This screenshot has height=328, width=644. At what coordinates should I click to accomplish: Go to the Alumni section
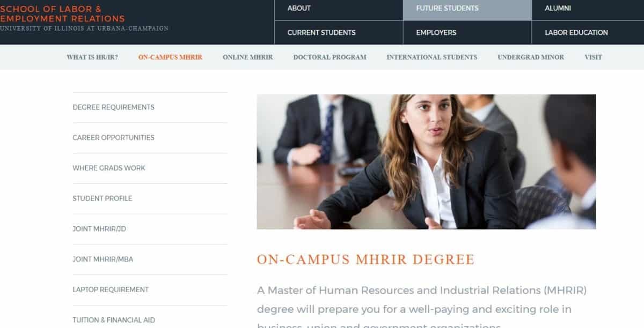click(588, 10)
